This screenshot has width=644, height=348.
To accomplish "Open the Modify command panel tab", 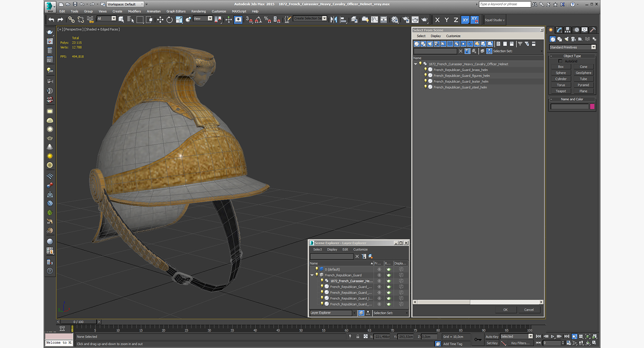I will pos(559,30).
